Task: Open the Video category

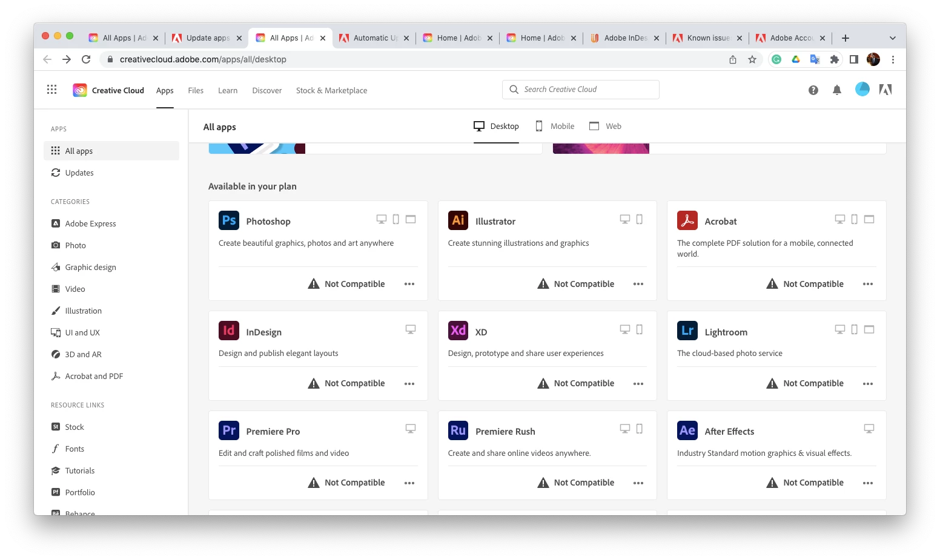Action: [x=111, y=289]
